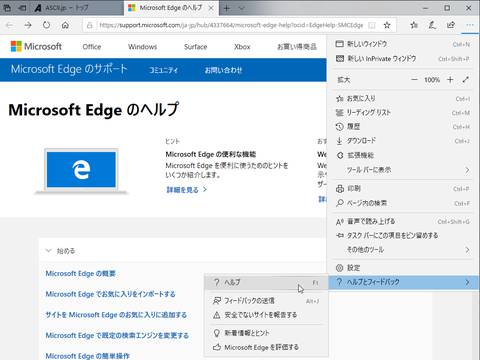
Task: Add this page to favorites star
Action: point(387,25)
